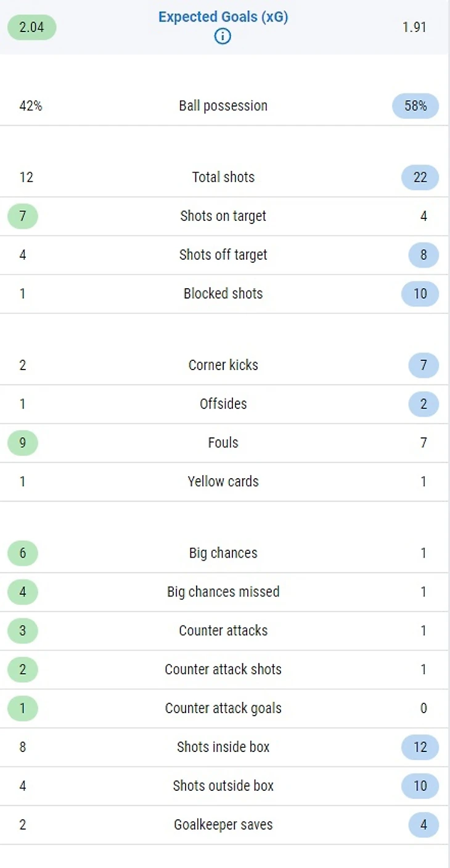Click the 2.04 xG green badge

point(31,28)
